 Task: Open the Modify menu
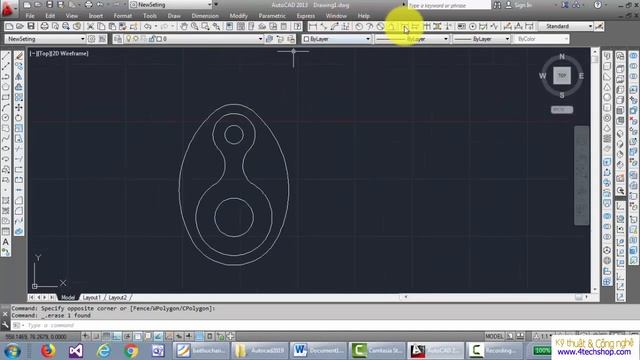pos(238,16)
